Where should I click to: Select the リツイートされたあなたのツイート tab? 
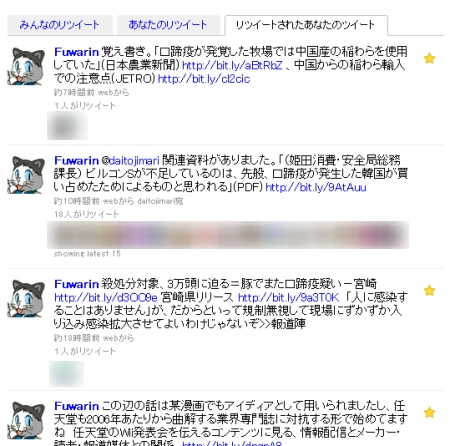pos(306,25)
